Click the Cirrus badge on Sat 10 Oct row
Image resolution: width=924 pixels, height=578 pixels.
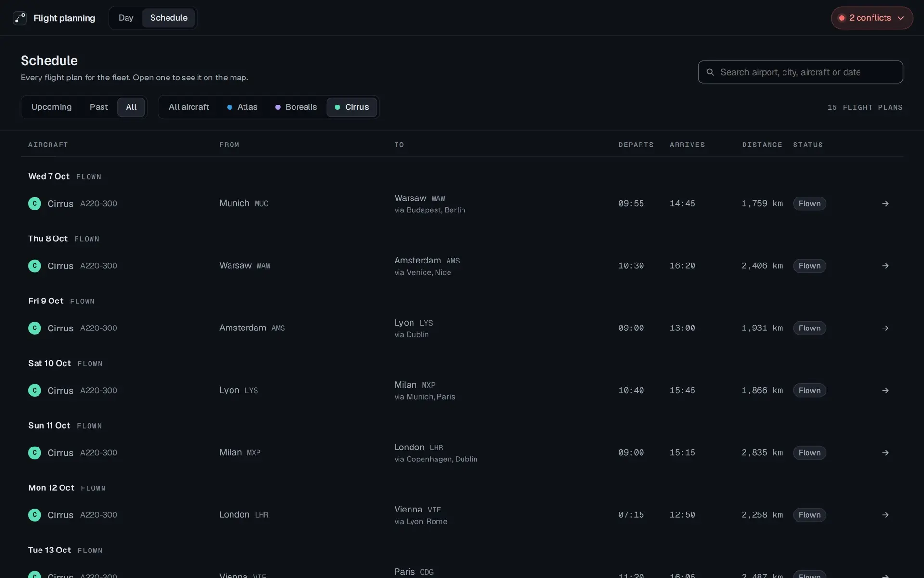[x=35, y=390]
